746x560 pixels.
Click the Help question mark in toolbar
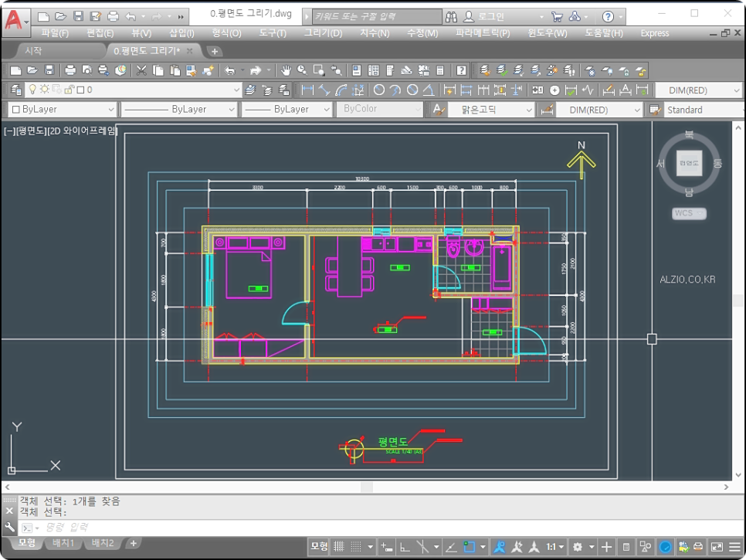point(461,71)
